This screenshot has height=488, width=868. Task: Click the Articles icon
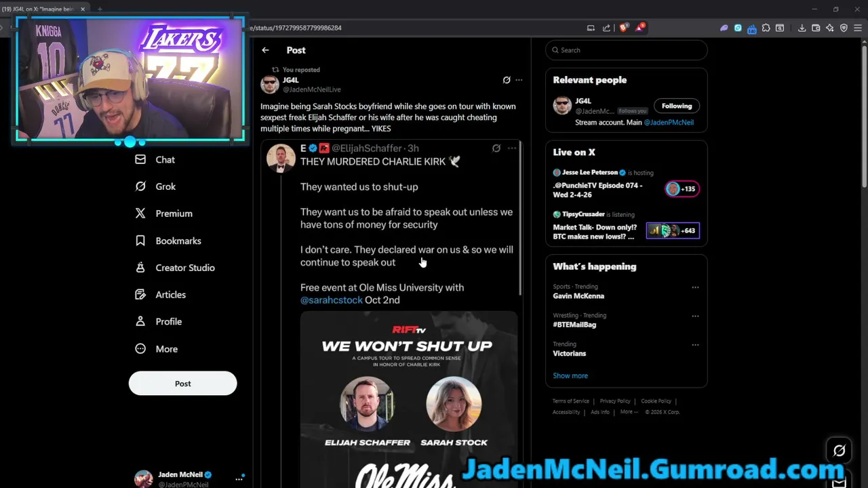(140, 295)
